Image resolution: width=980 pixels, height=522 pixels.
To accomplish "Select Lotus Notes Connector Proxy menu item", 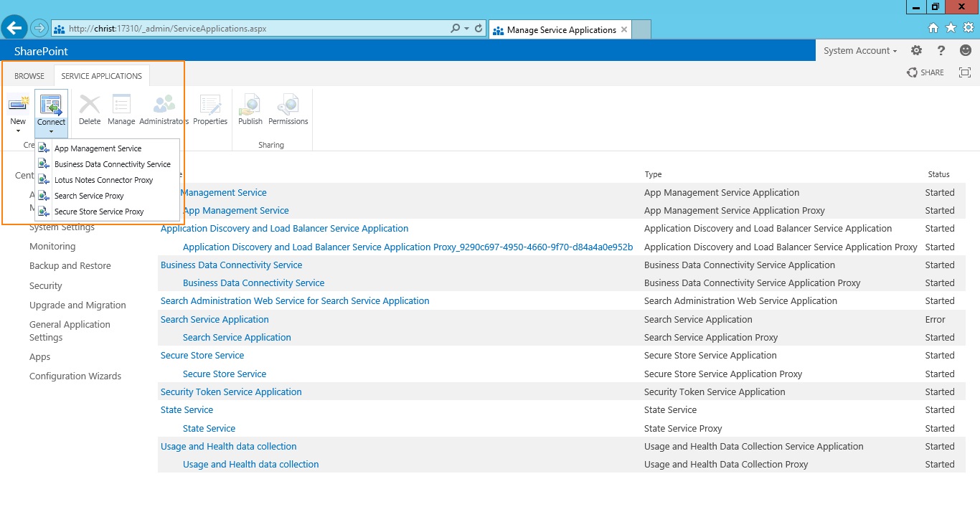I will 103,180.
